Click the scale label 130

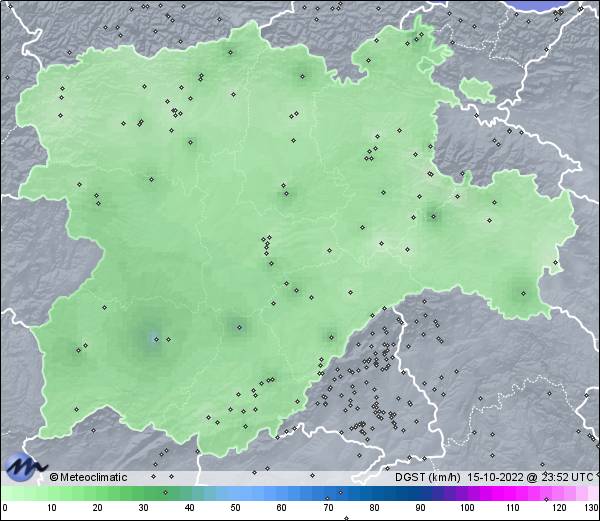pos(592,508)
